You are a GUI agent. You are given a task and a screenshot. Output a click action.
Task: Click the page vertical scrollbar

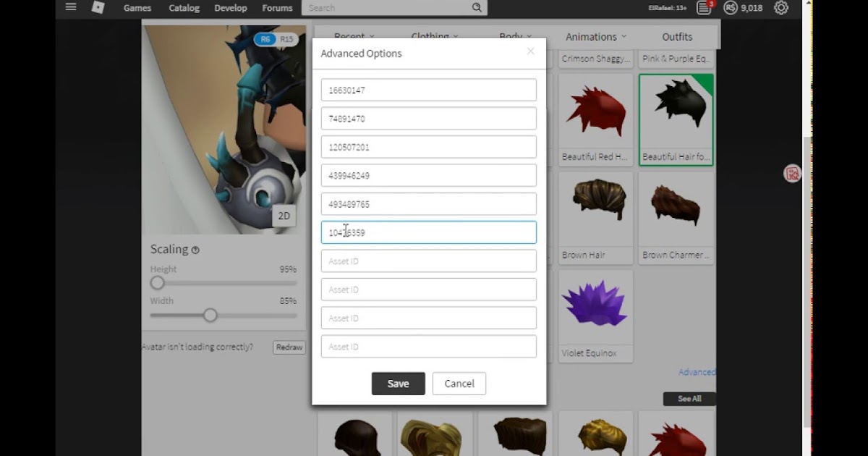(808, 282)
